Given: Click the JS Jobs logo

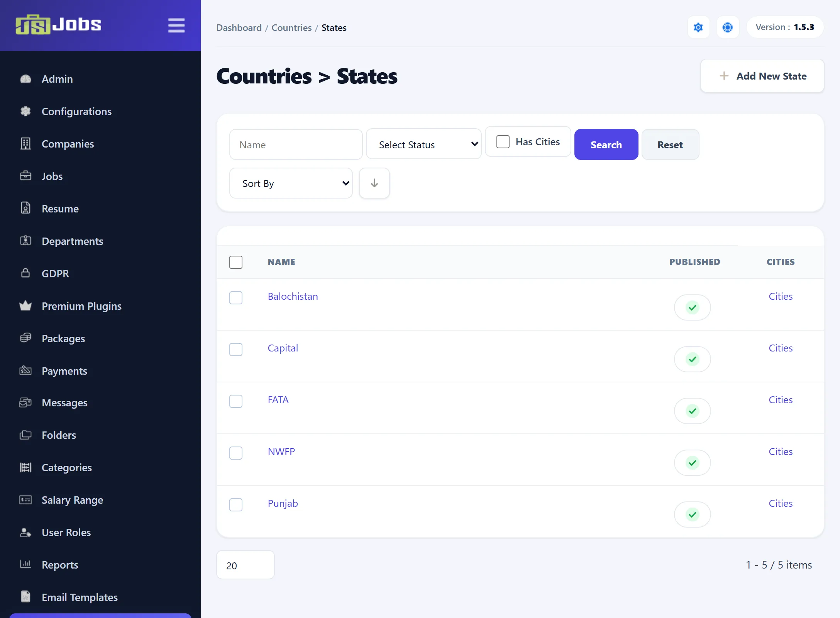Looking at the screenshot, I should 58,25.
